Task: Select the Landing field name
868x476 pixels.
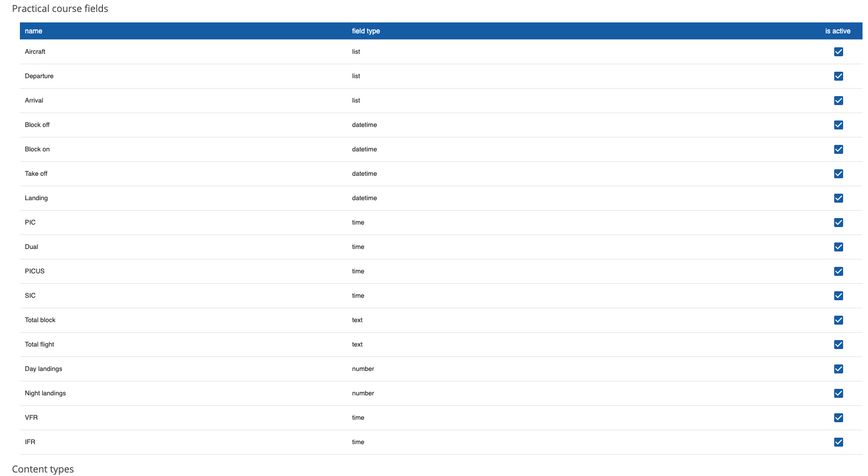Action: click(x=36, y=198)
